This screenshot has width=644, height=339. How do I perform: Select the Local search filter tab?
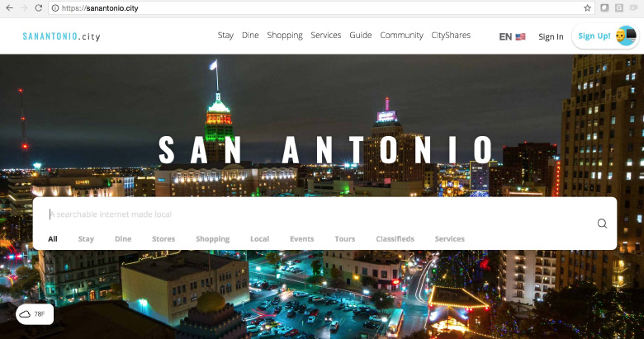(259, 239)
